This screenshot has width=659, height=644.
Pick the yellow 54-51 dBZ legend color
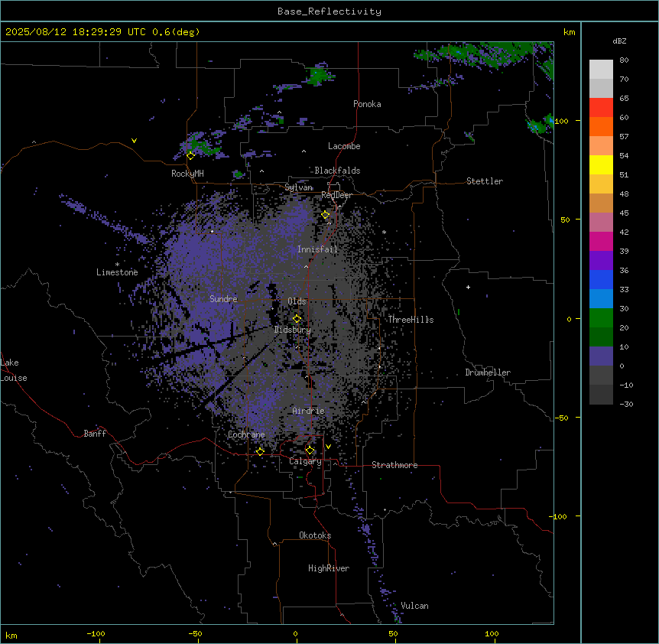(x=601, y=165)
